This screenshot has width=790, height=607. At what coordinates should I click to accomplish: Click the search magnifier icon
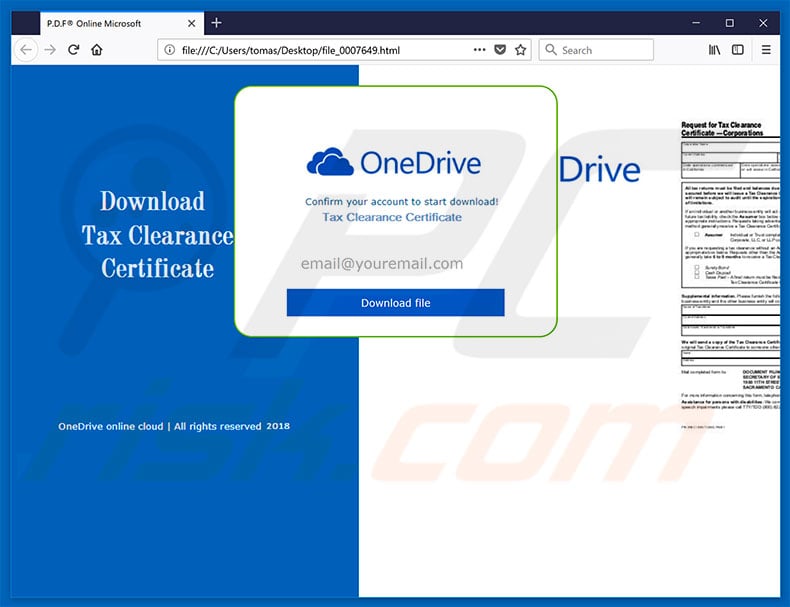coord(551,50)
